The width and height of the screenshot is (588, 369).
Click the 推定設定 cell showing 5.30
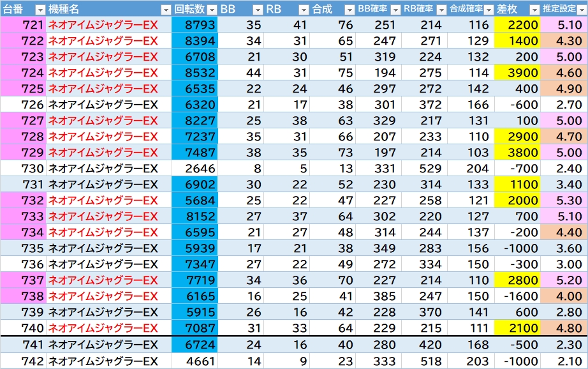pyautogui.click(x=564, y=200)
